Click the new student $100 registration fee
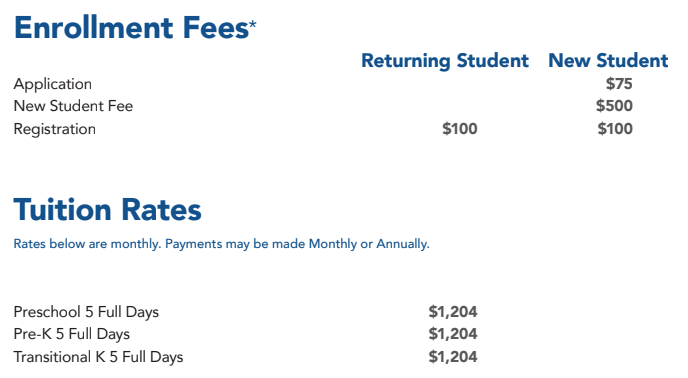 pyautogui.click(x=615, y=129)
